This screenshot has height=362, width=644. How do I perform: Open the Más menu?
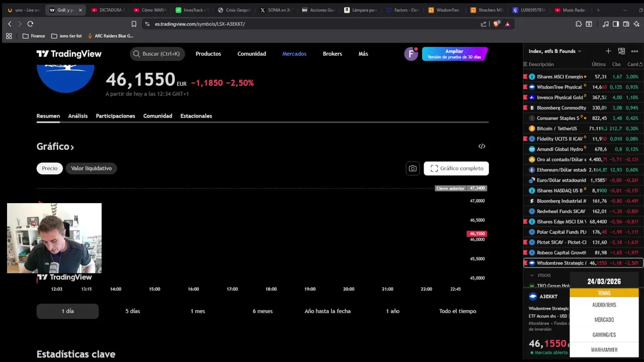coord(363,54)
